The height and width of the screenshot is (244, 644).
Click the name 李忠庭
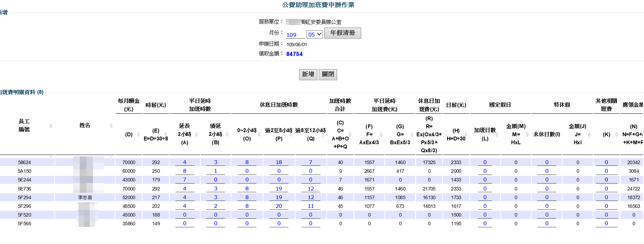tap(85, 197)
